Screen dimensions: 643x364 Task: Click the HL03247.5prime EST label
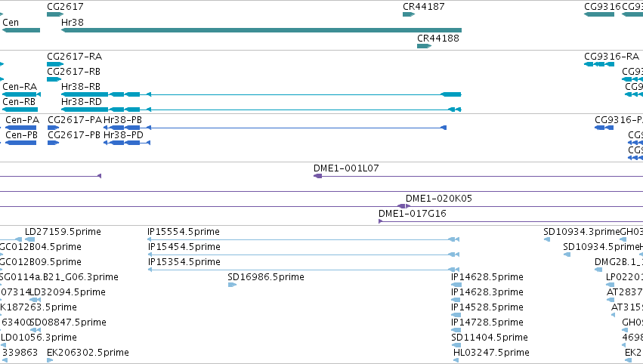491,353
